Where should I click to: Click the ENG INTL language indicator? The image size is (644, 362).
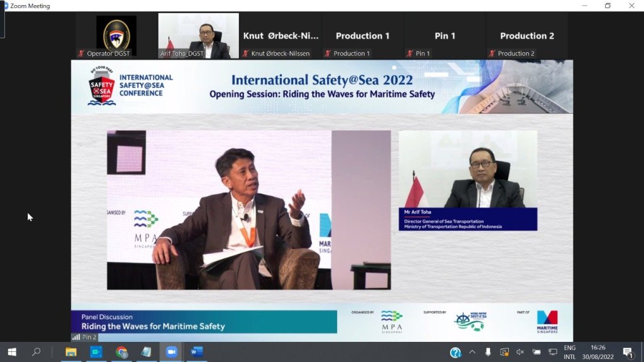tap(569, 352)
